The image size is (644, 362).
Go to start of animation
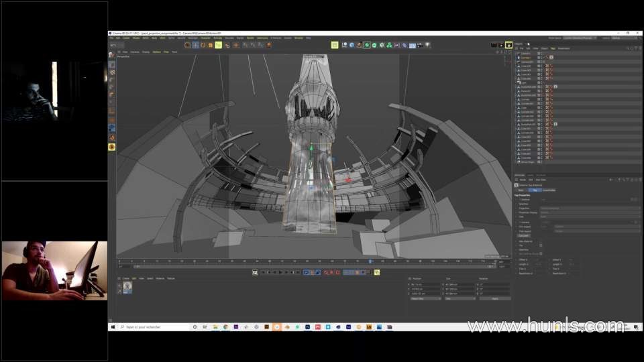pos(263,273)
